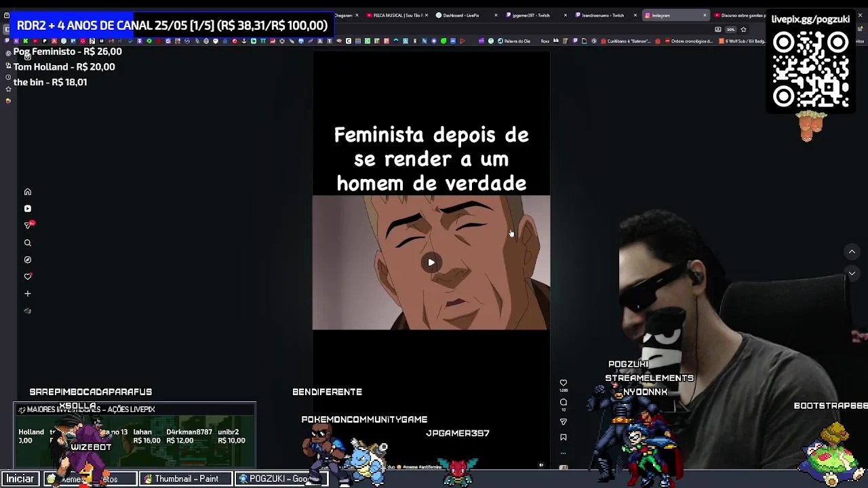The height and width of the screenshot is (488, 868).
Task: Create new post with plus icon
Action: click(x=28, y=293)
